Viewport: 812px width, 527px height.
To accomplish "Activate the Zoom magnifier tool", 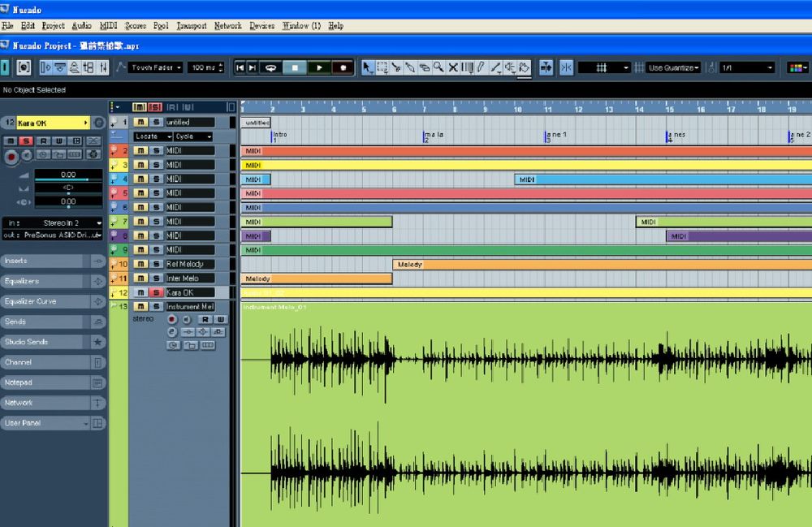I will [438, 67].
